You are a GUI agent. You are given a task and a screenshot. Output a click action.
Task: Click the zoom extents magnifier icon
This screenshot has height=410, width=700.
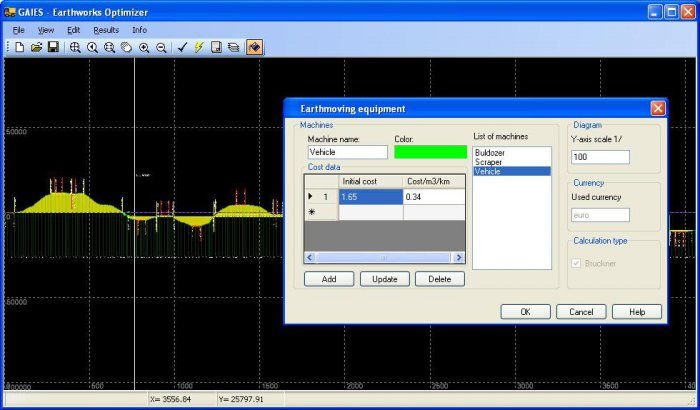(x=109, y=47)
